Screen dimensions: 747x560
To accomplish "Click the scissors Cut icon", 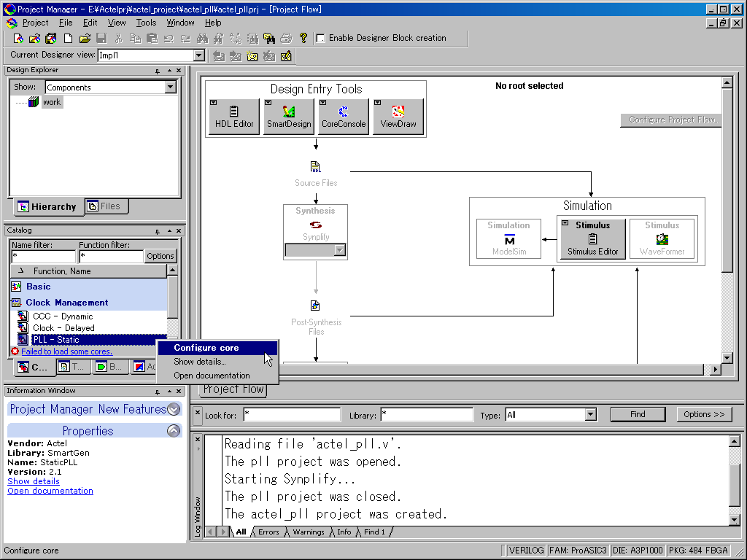I will pos(119,38).
